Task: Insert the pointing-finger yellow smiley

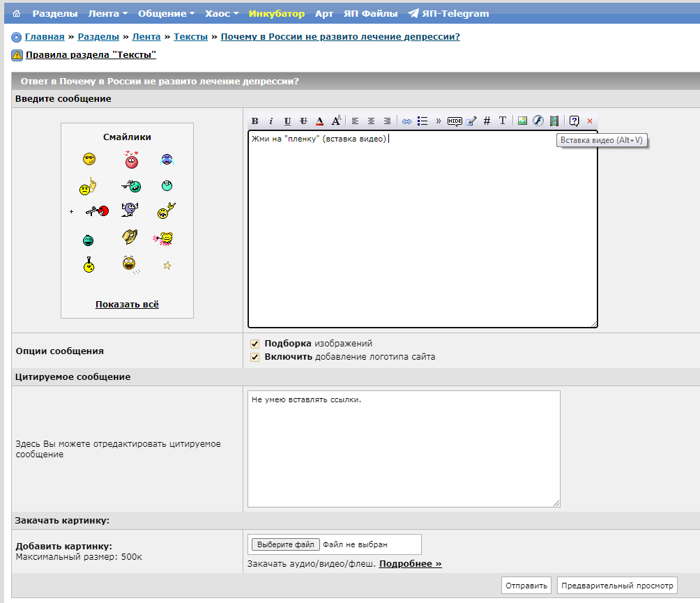Action: tap(88, 187)
